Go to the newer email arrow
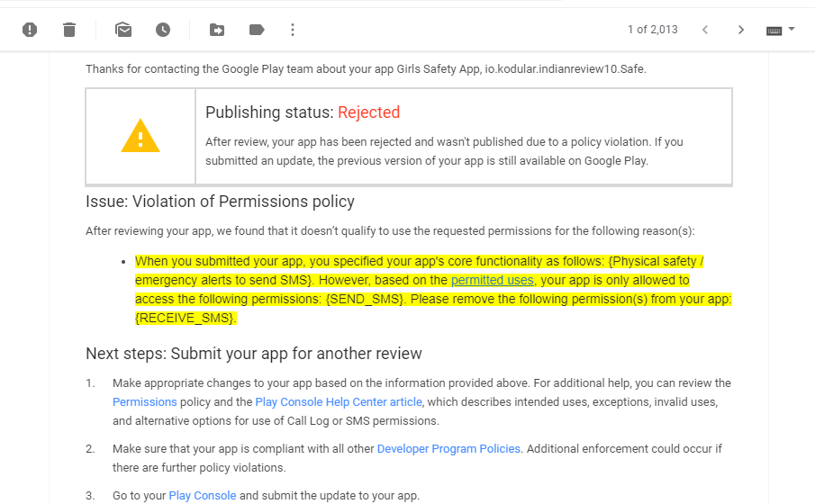 pos(705,30)
